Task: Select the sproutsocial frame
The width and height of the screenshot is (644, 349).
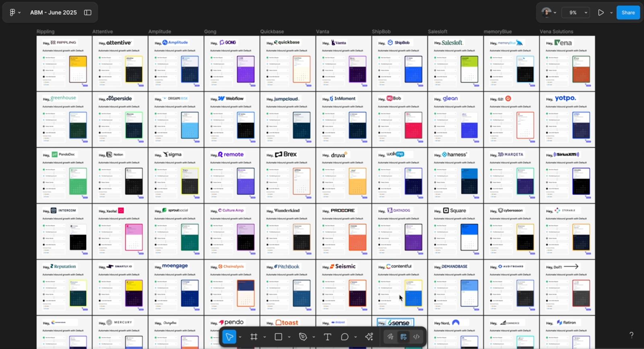Action: 176,231
